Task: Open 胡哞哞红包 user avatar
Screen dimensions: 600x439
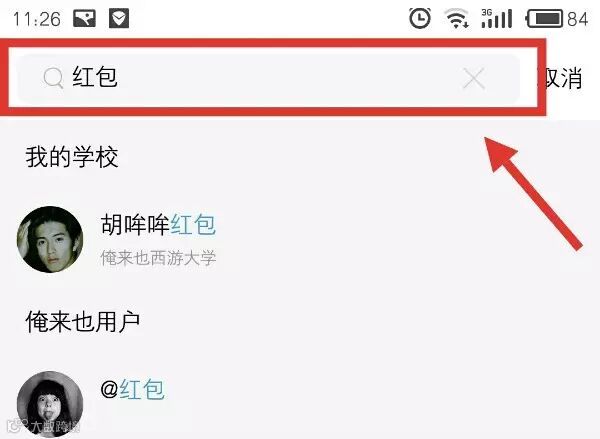Action: [50, 239]
